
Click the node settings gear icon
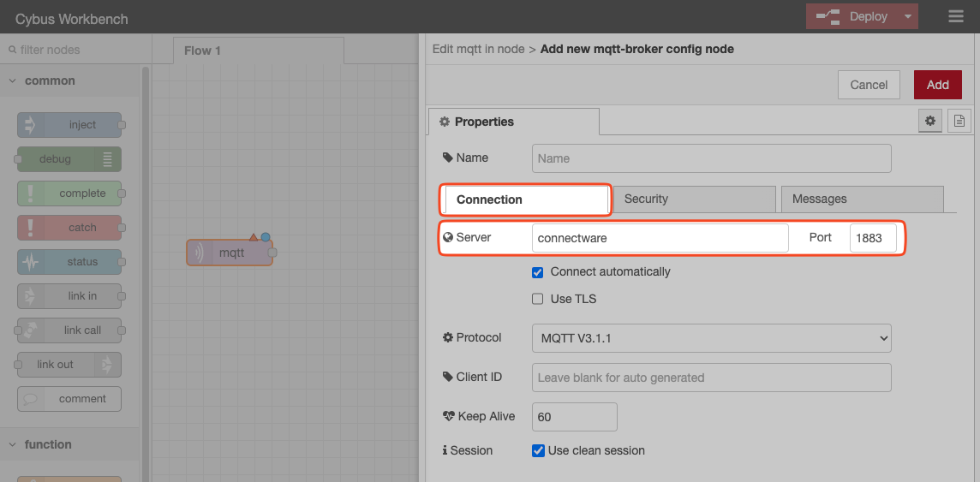(929, 122)
